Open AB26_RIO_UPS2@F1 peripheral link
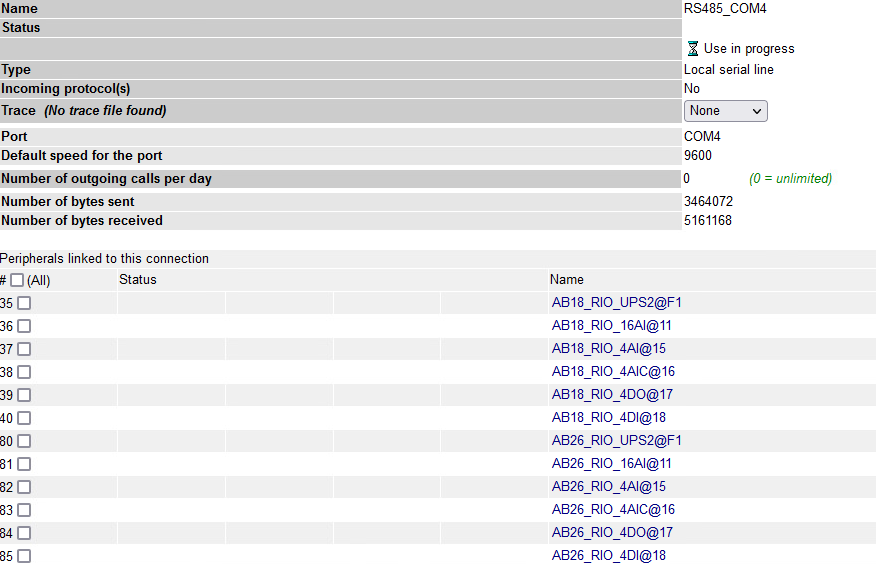This screenshot has width=876, height=568. [x=616, y=440]
